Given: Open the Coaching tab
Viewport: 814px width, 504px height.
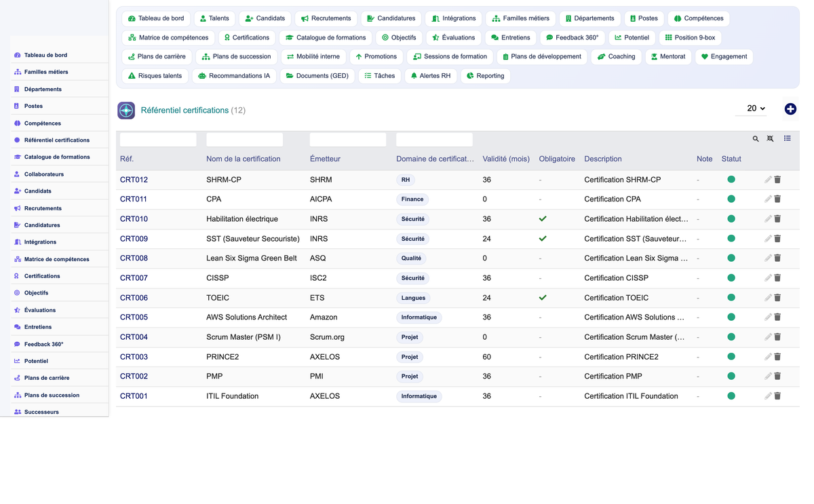Looking at the screenshot, I should tap(616, 56).
